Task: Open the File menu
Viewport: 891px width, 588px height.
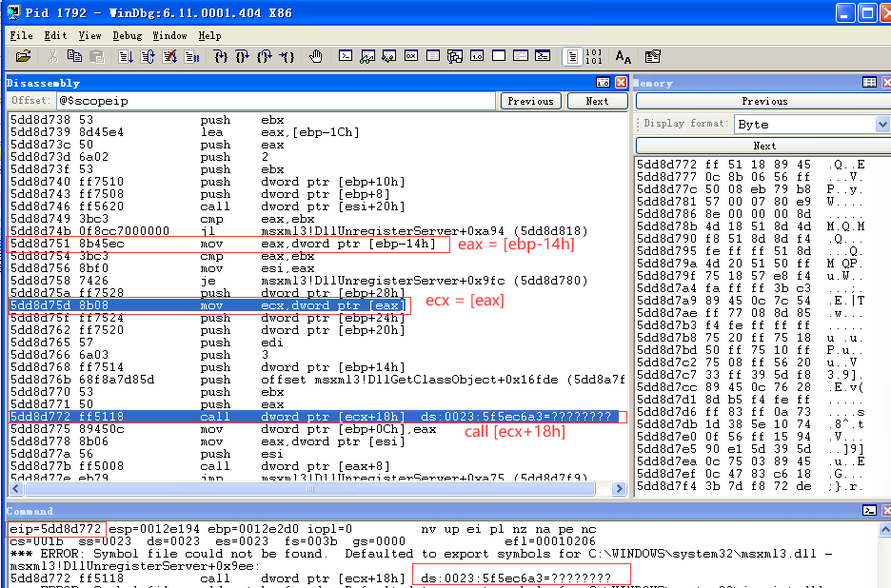Action: 22,35
